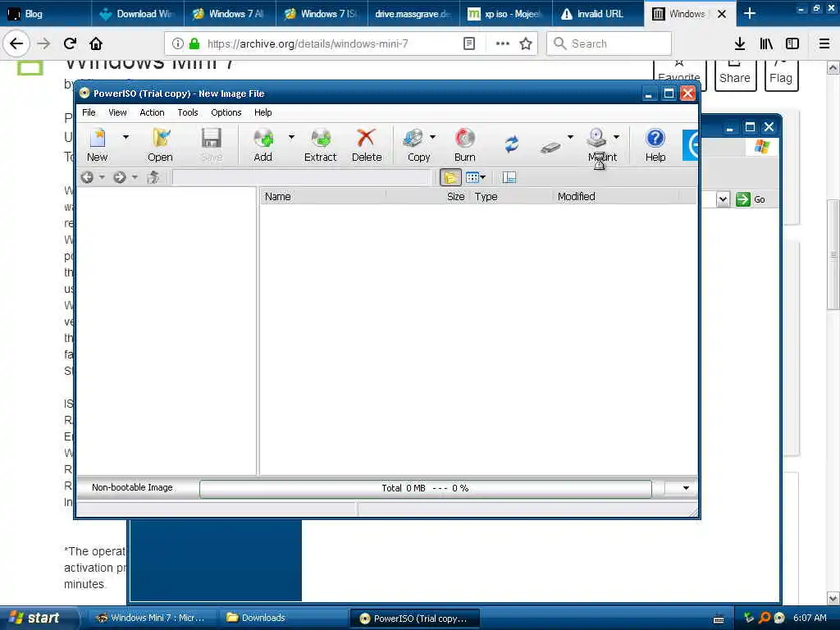Click the Total 0 MB capacity bar
Image resolution: width=840 pixels, height=630 pixels.
point(426,488)
